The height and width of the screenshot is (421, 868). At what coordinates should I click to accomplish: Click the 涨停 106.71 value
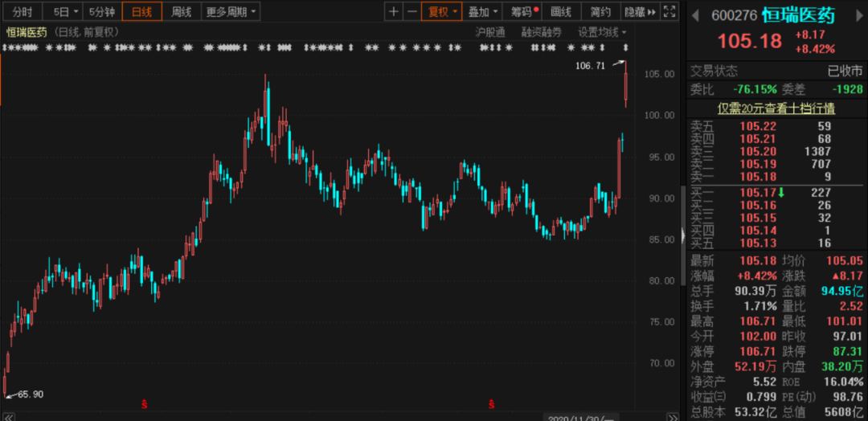pos(759,351)
